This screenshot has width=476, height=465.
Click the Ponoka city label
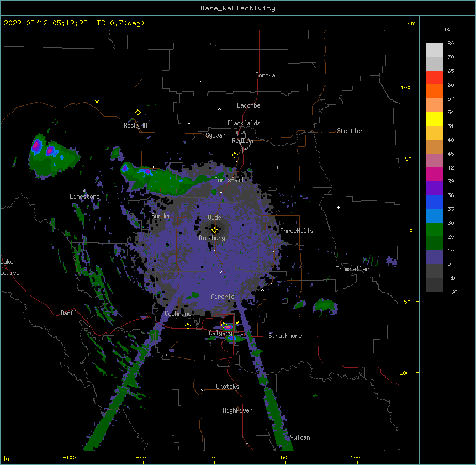pyautogui.click(x=265, y=75)
